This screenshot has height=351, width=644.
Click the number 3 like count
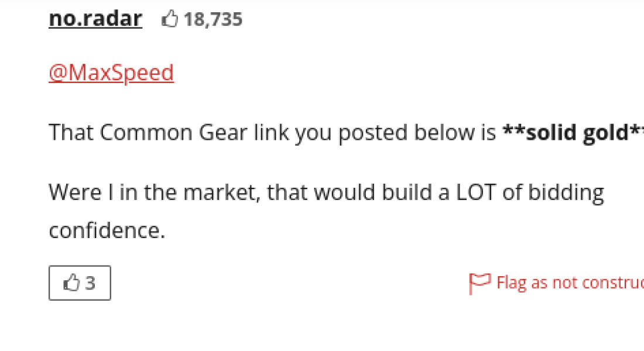pyautogui.click(x=90, y=283)
